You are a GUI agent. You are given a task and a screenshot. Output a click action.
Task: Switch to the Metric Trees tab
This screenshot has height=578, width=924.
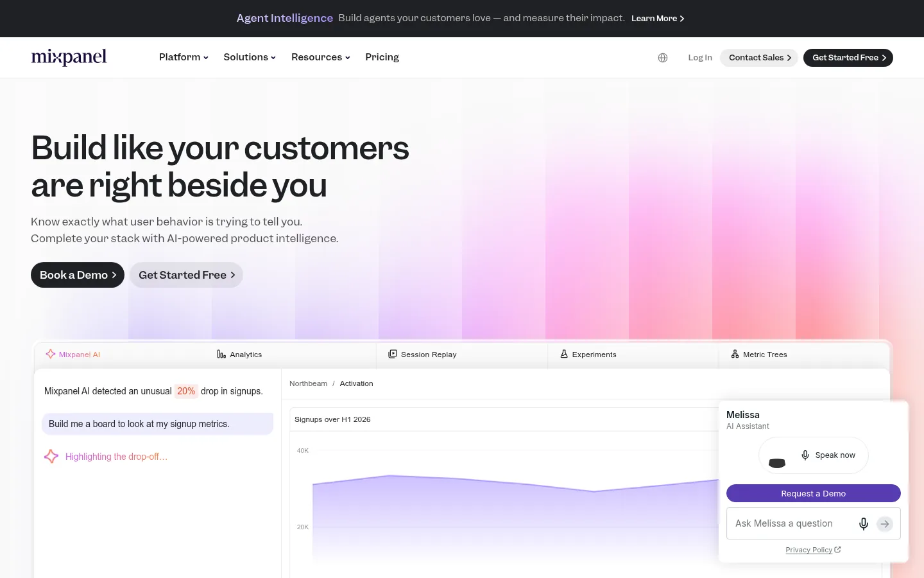[804, 355]
